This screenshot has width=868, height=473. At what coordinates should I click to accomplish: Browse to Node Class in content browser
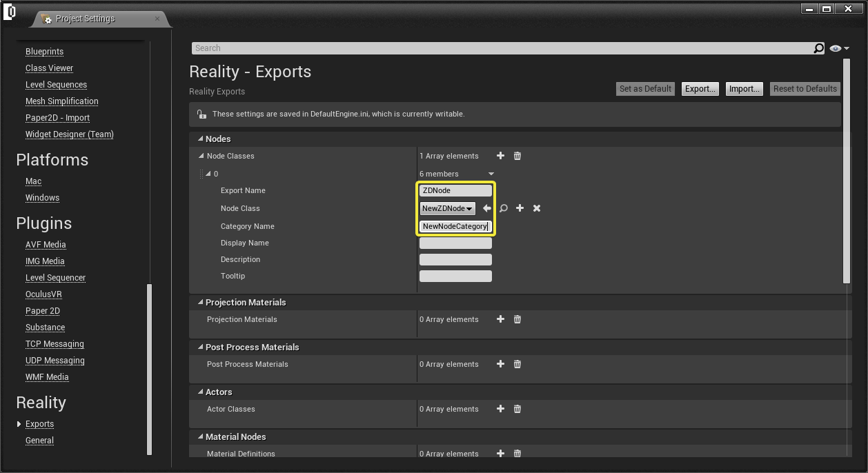click(x=504, y=208)
